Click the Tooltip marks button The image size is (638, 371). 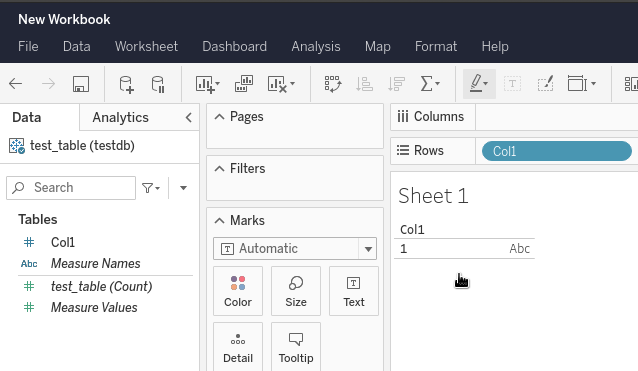coord(296,347)
